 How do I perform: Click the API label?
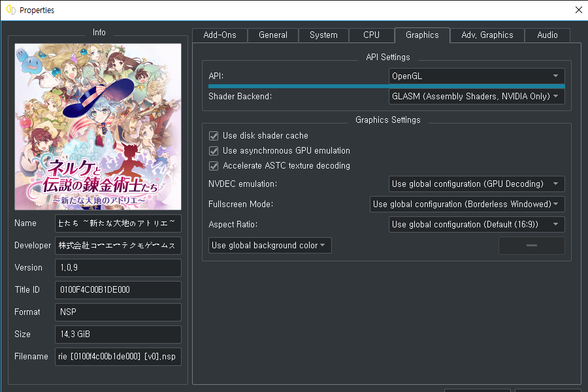tap(216, 76)
